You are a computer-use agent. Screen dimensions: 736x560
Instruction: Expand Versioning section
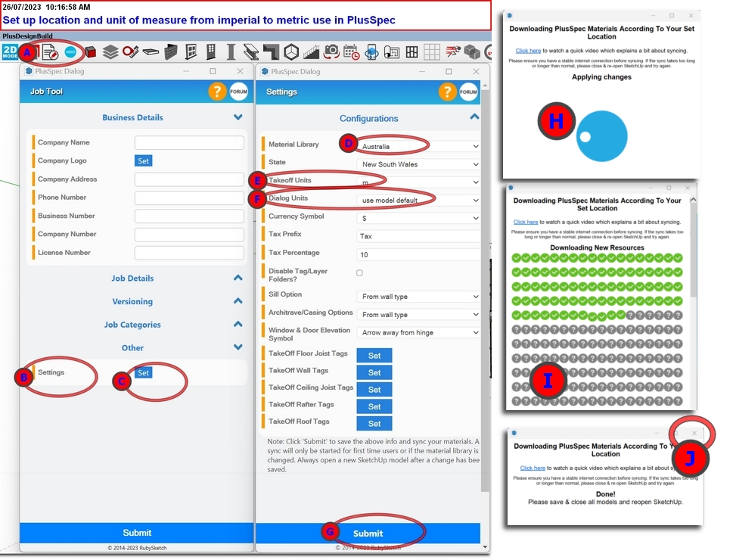[x=238, y=301]
